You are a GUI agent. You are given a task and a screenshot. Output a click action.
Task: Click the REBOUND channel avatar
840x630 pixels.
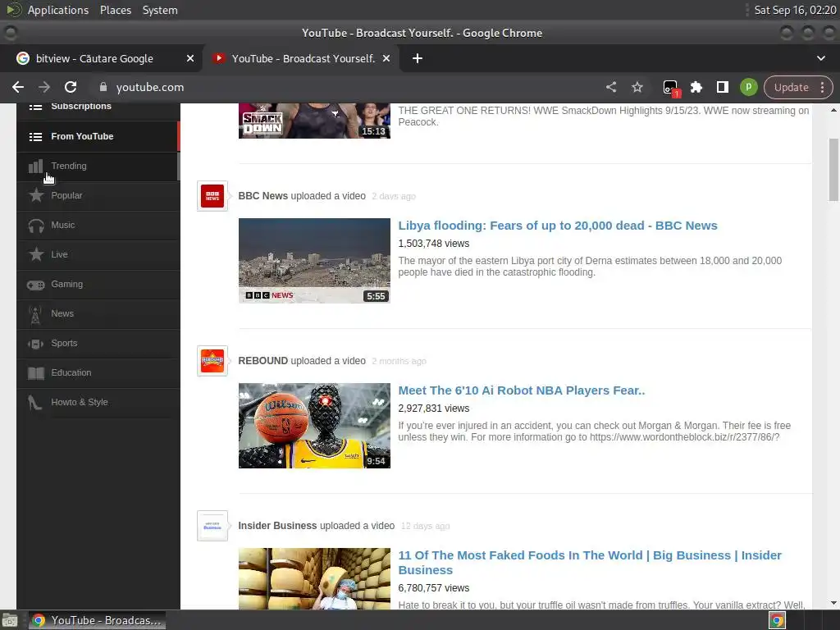212,361
